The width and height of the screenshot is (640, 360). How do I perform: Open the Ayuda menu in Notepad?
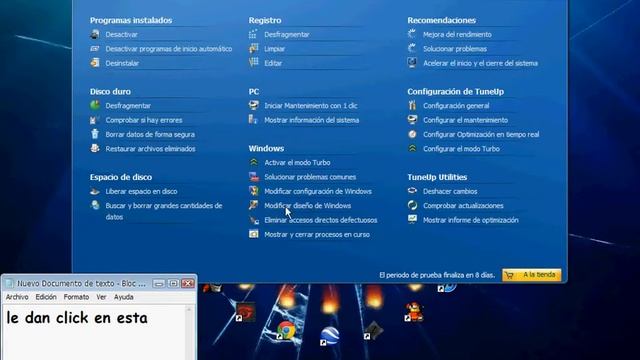coord(124,297)
